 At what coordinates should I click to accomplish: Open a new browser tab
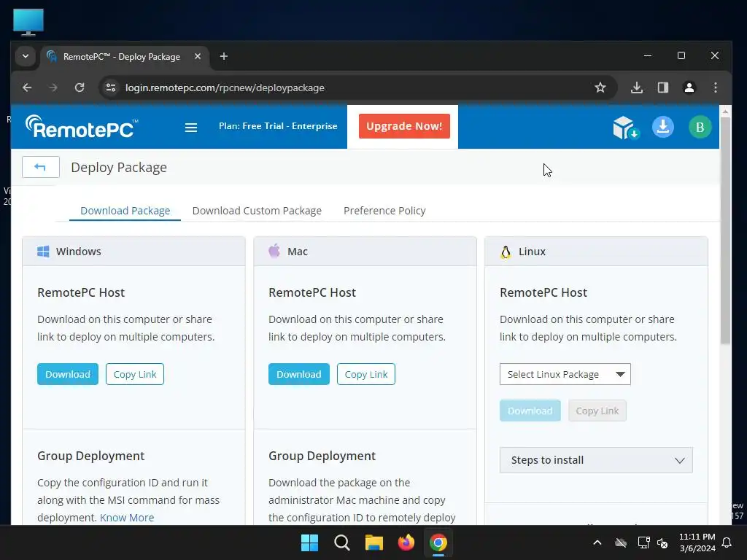tap(223, 57)
